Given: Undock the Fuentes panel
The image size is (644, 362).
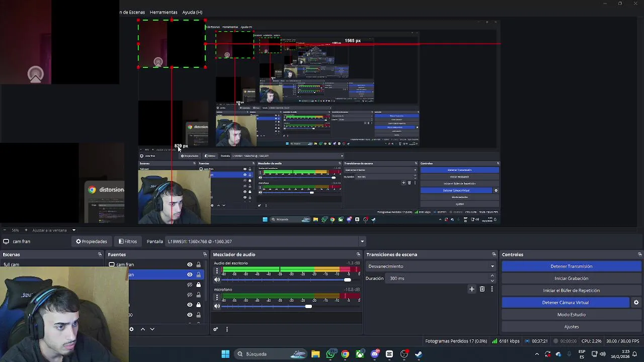Looking at the screenshot, I should [x=205, y=254].
